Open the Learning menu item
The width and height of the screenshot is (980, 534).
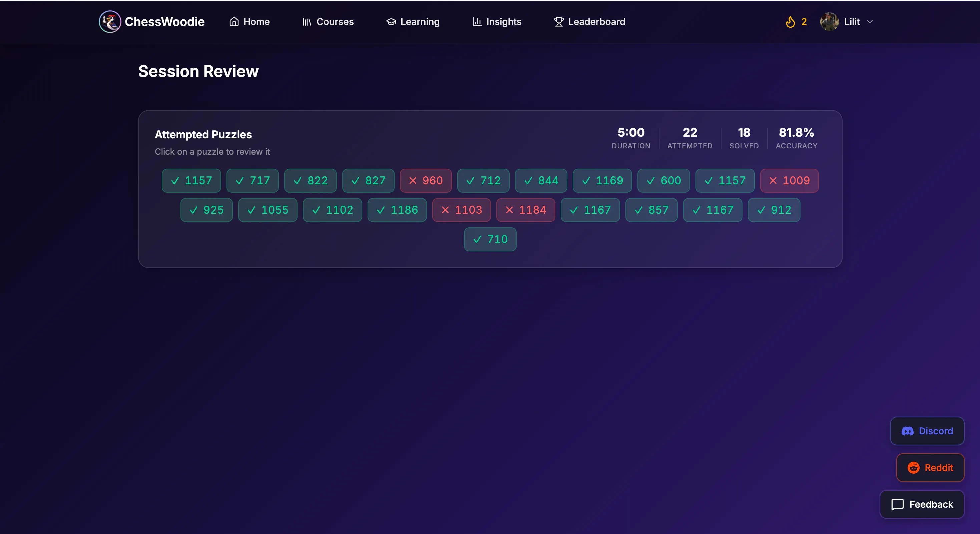[x=413, y=22]
